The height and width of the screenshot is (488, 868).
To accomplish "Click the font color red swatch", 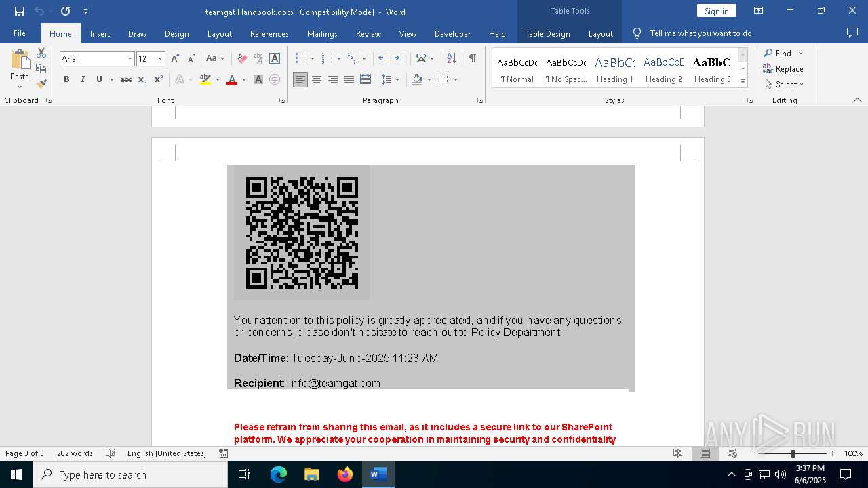I will 232,79.
